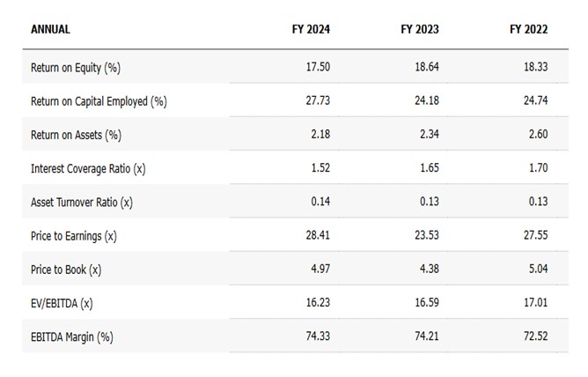Select the FY 2024 column header
The height and width of the screenshot is (377, 588).
(311, 29)
